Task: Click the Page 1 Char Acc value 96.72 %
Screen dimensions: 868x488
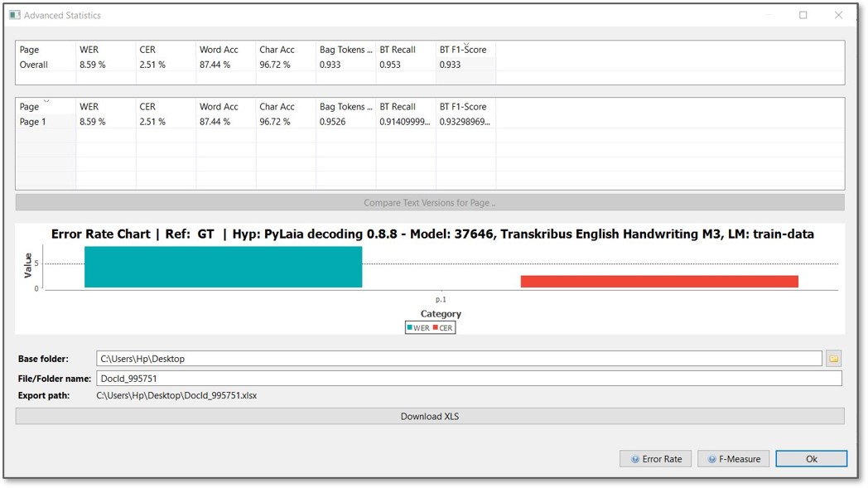Action: tap(275, 121)
